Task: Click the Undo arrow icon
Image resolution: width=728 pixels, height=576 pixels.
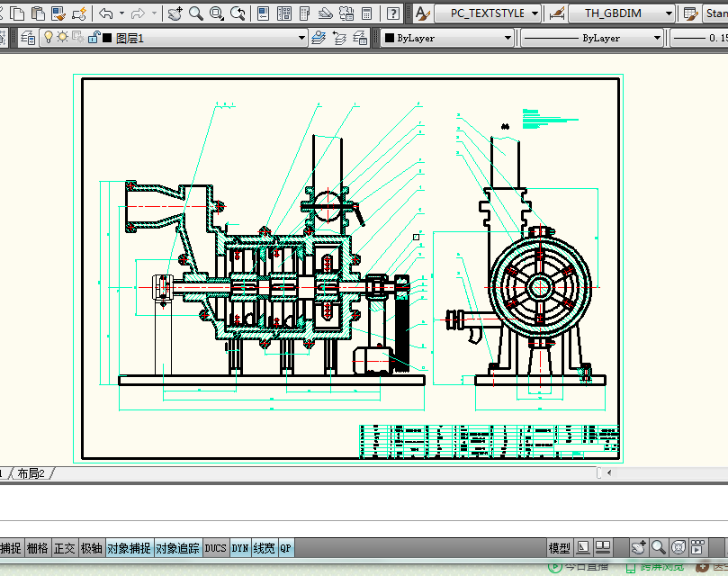Action: click(106, 13)
